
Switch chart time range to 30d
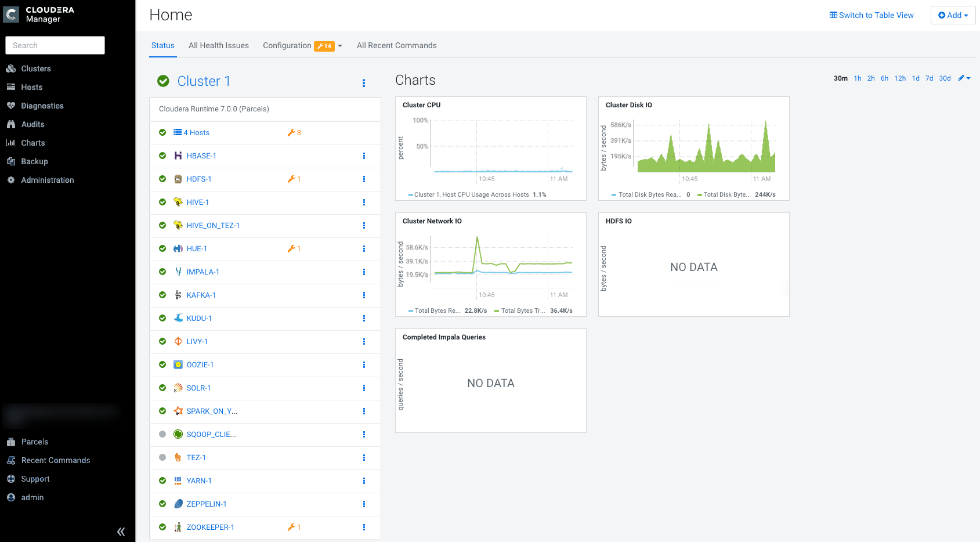tap(945, 78)
